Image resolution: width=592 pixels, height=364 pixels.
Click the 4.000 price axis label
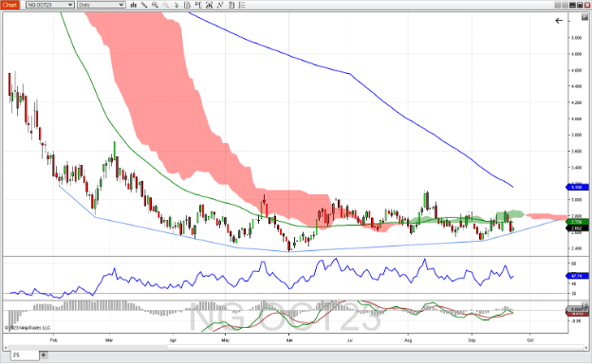576,118
